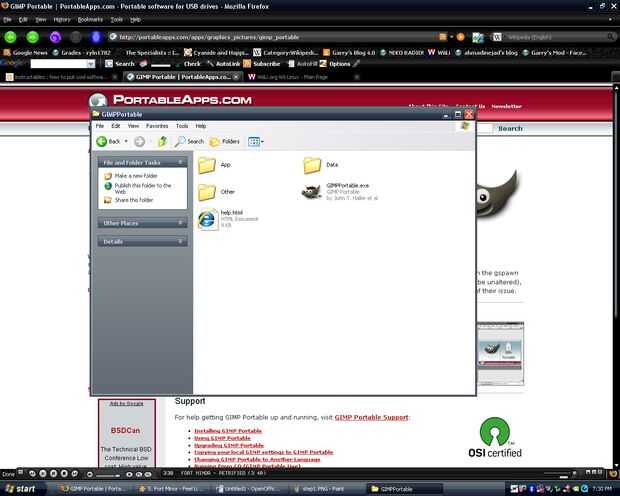The image size is (620, 496).
Task: Open Firefox Bookmarks menu
Action: click(90, 19)
